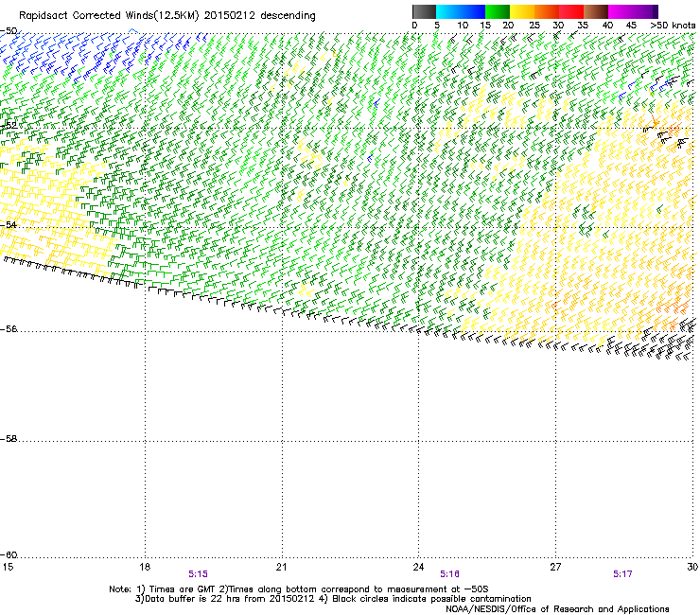Screen dimensions: 700x615
Task: Click the '25' color scale label
Action: pos(534,26)
